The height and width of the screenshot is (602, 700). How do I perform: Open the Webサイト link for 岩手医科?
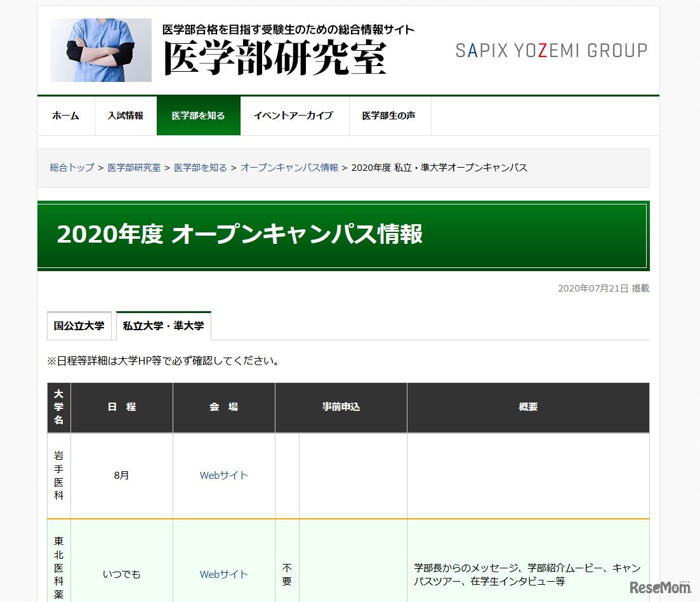click(223, 476)
